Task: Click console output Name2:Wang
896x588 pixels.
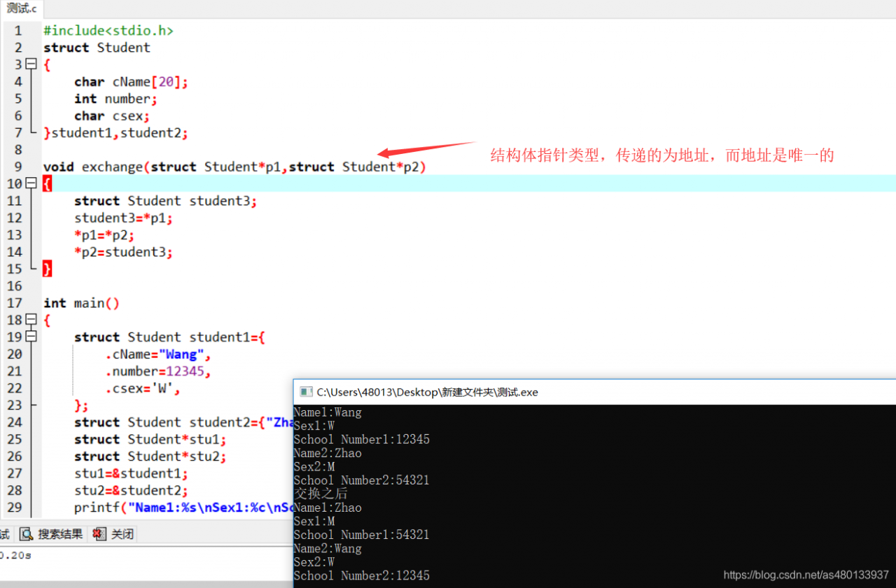Action: [328, 549]
